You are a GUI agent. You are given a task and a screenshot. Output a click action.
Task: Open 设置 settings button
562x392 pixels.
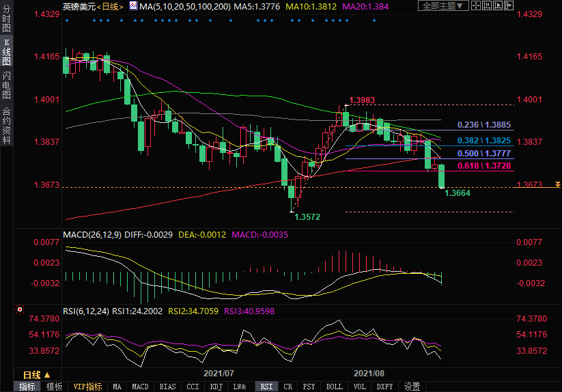412,387
